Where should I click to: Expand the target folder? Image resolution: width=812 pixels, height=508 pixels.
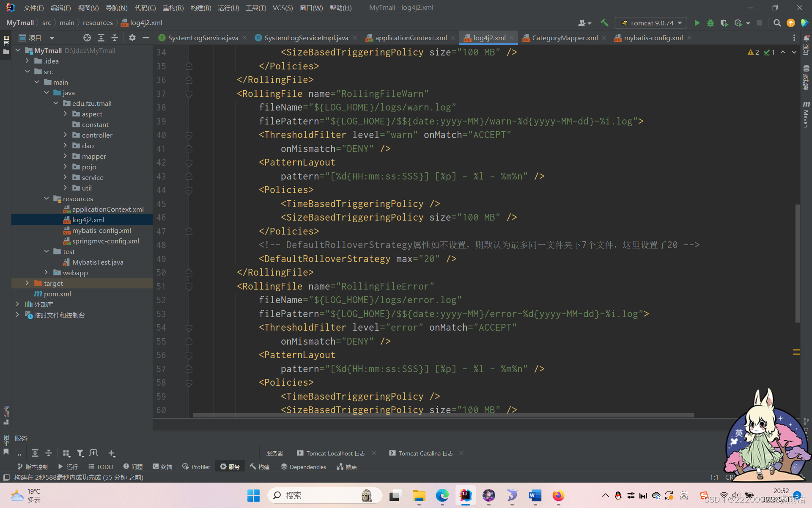pos(27,283)
